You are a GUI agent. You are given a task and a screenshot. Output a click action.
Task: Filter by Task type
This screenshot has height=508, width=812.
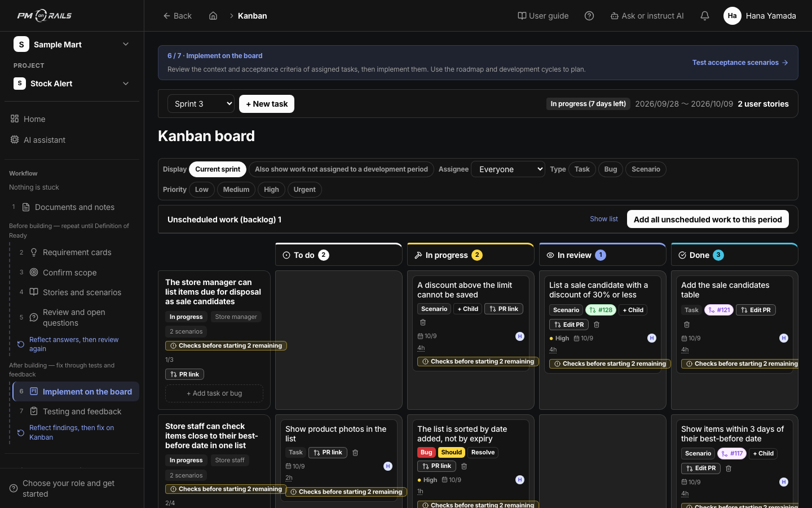[582, 169]
